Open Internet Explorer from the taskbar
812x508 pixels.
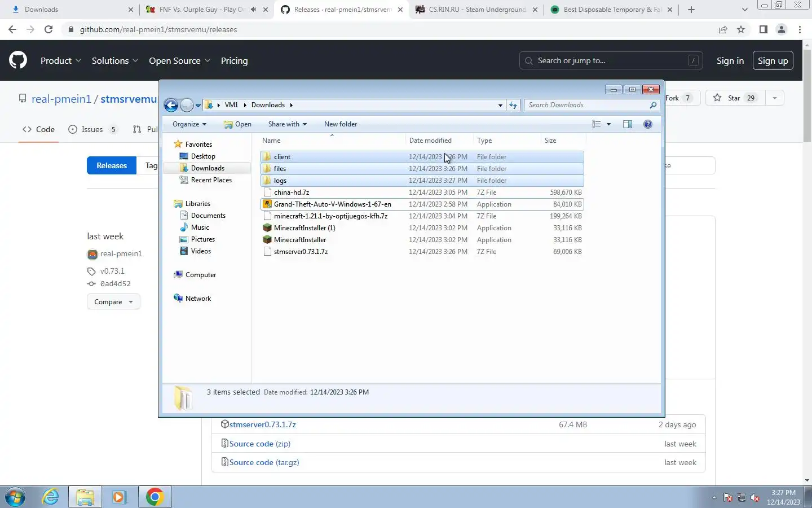(51, 497)
